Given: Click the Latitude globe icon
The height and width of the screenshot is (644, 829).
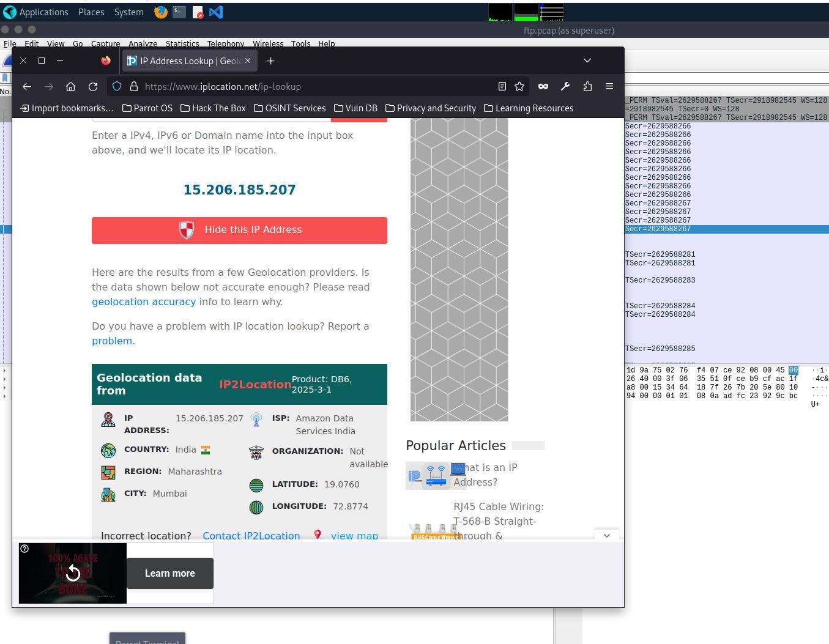Looking at the screenshot, I should 256,486.
